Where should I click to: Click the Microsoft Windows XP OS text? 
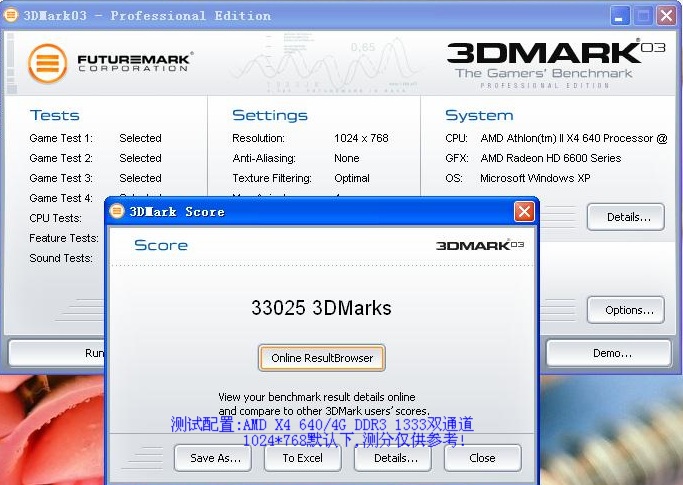pyautogui.click(x=535, y=178)
